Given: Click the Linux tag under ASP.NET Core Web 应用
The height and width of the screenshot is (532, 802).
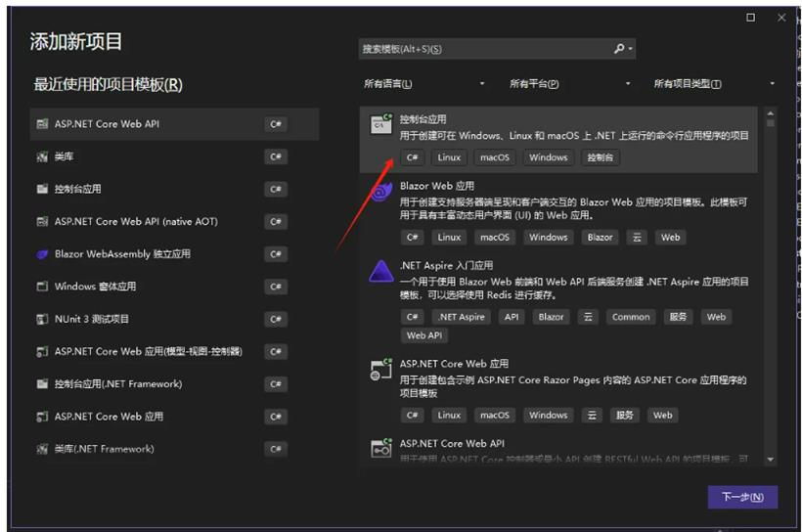Looking at the screenshot, I should [449, 416].
